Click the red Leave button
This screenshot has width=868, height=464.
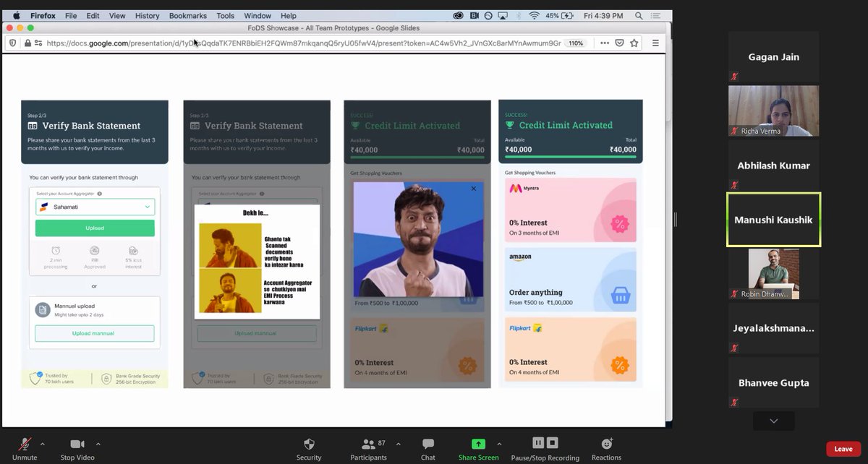843,448
